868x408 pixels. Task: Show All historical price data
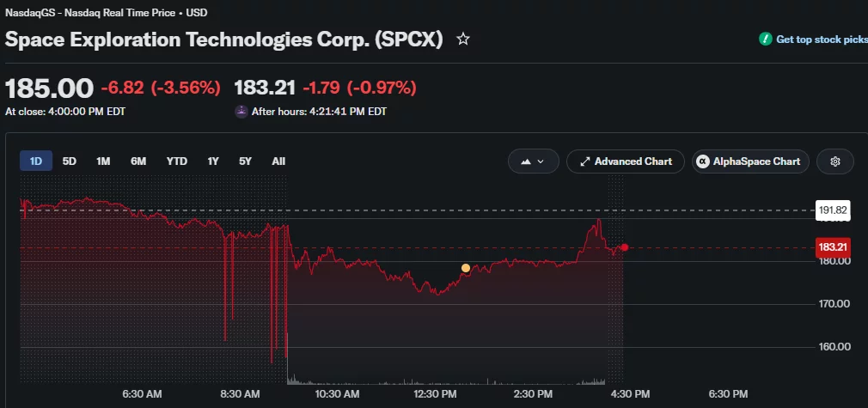278,161
